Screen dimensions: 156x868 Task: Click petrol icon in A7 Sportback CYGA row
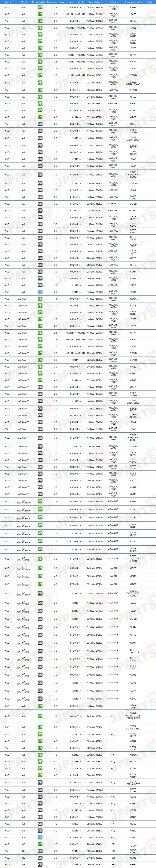tap(40, 501)
